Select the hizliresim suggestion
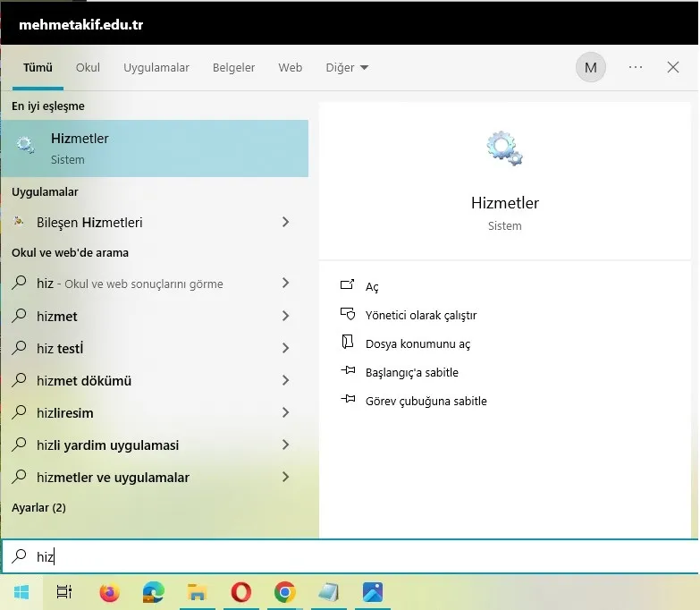The height and width of the screenshot is (610, 700). 155,412
